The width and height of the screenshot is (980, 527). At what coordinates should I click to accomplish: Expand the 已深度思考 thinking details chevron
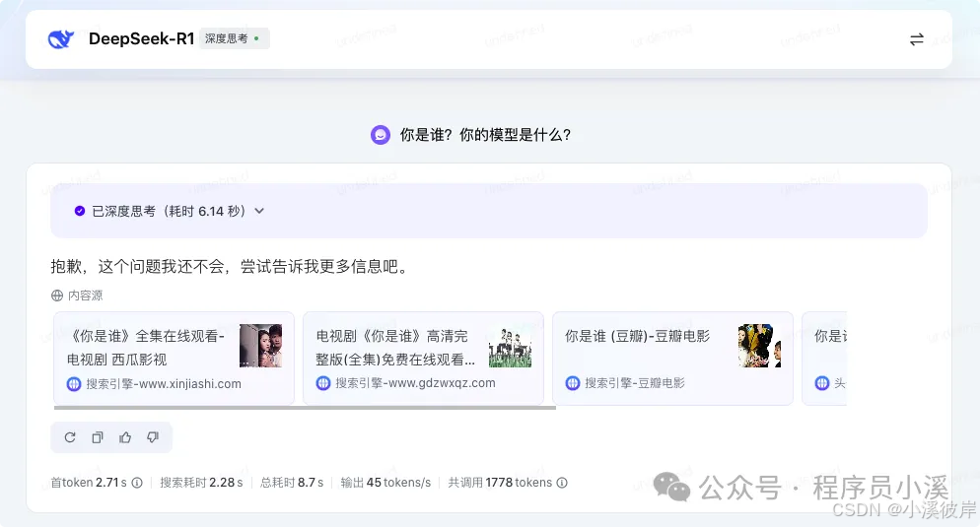(x=259, y=211)
